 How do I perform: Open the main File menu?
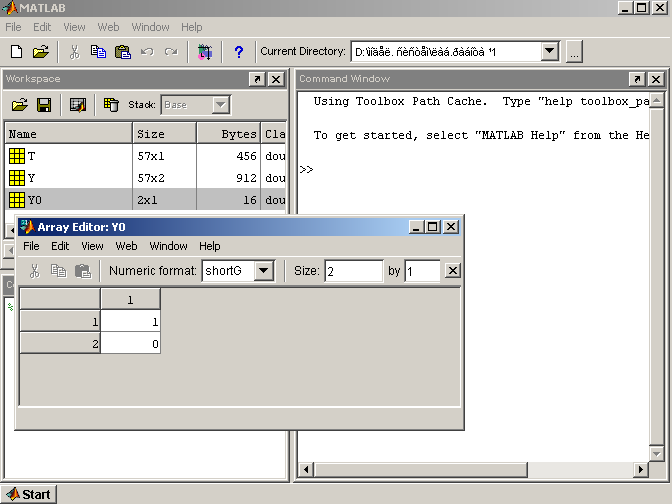(x=13, y=27)
